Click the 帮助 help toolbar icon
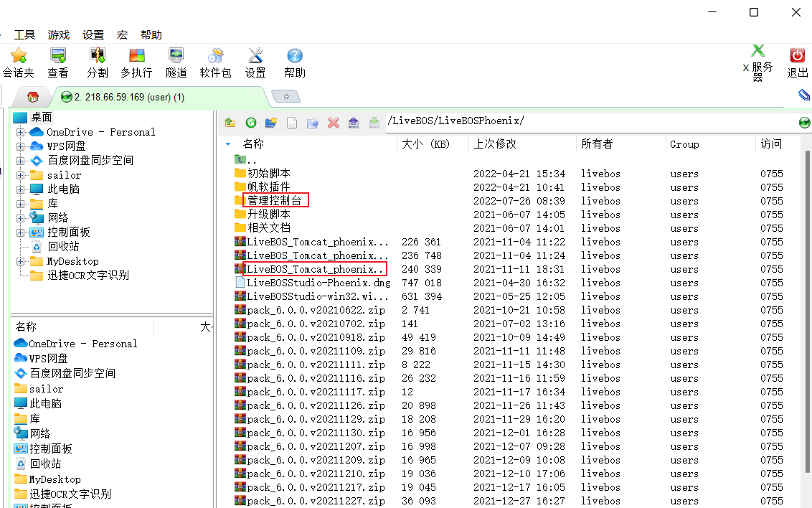The image size is (812, 508). click(x=295, y=62)
